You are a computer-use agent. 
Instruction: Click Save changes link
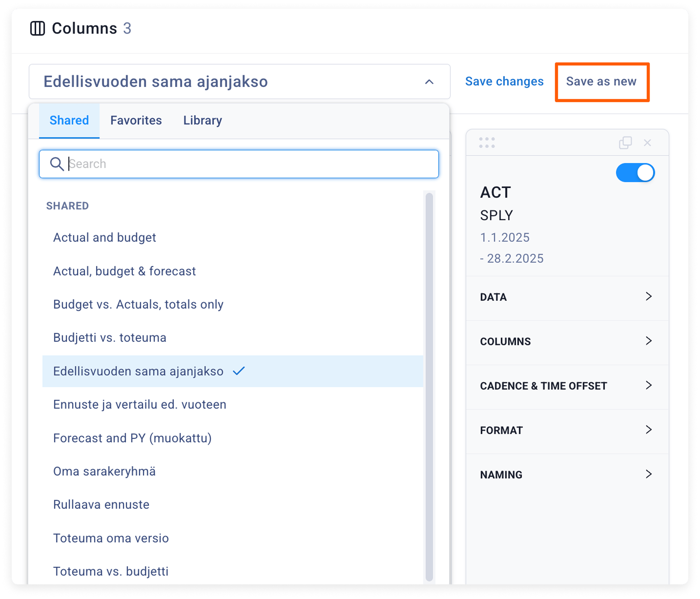pyautogui.click(x=504, y=82)
